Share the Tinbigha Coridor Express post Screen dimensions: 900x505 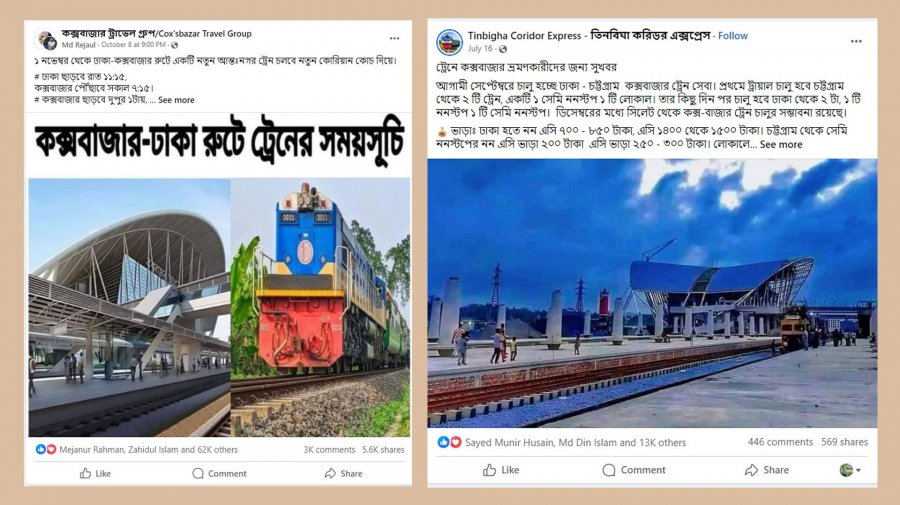click(767, 470)
